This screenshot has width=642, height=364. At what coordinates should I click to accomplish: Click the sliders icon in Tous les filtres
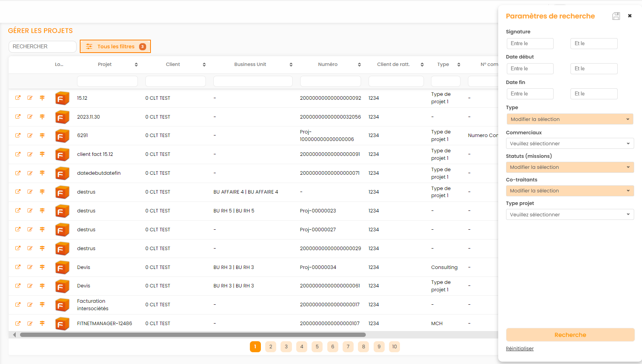[89, 46]
